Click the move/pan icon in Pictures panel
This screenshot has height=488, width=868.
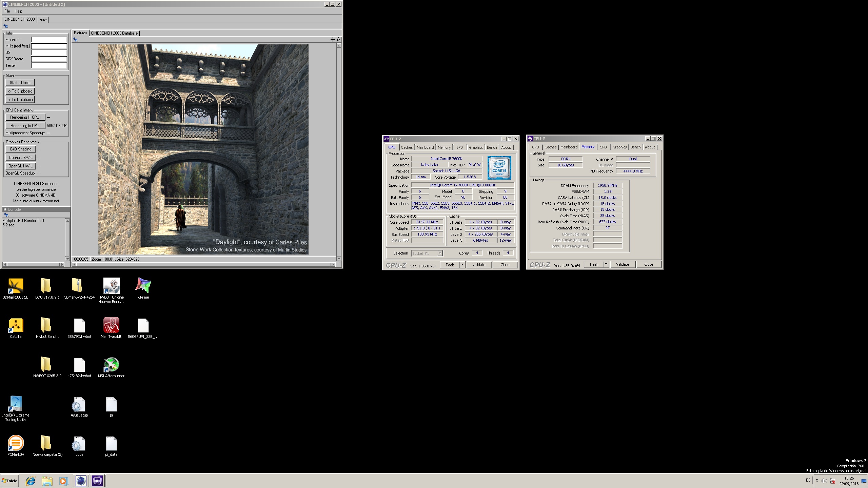[x=333, y=40]
